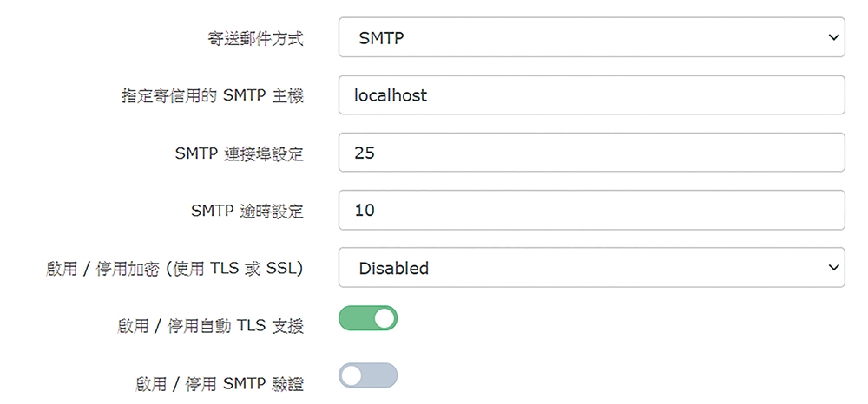868x404 pixels.
Task: Focus the SMTP host field containing localhost
Action: (x=591, y=95)
